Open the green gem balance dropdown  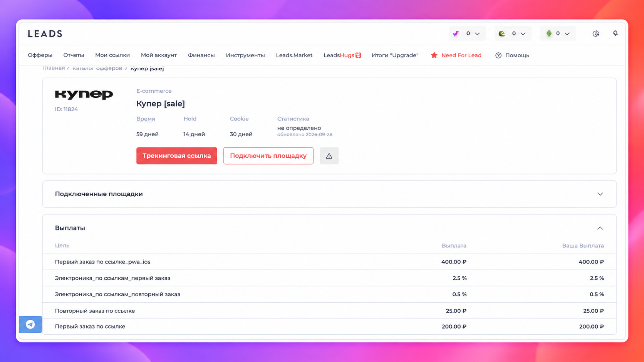[558, 33]
